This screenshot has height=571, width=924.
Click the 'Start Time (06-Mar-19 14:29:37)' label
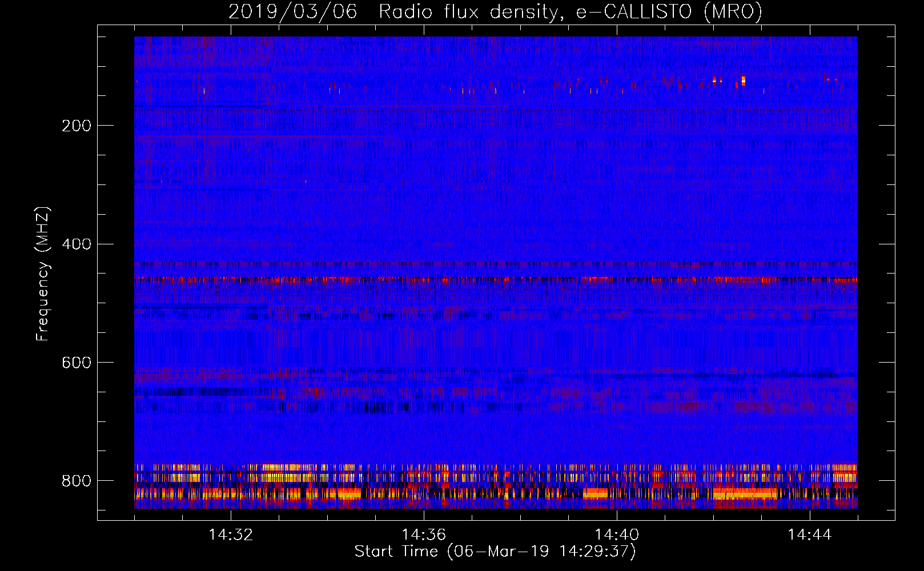point(495,552)
